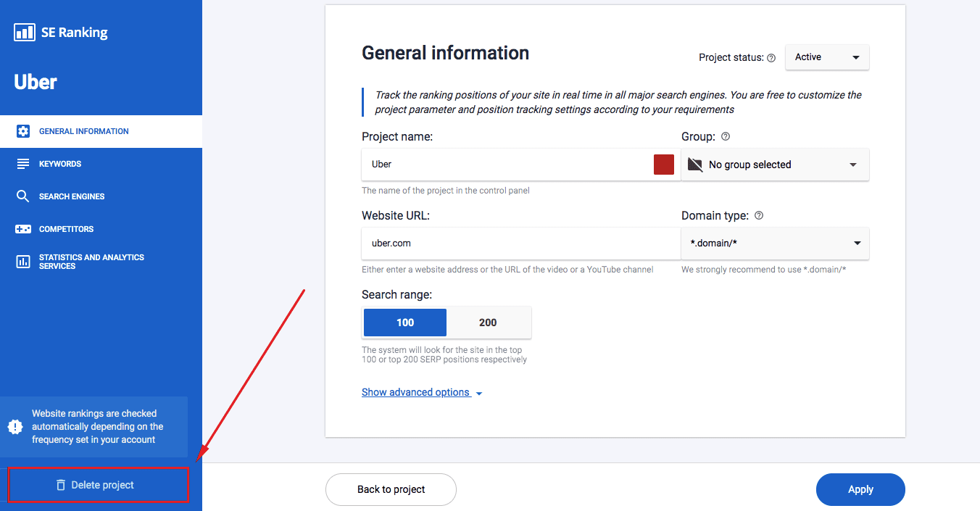The width and height of the screenshot is (980, 511).
Task: Click the Search Engines magnifier icon
Action: pyautogui.click(x=23, y=196)
